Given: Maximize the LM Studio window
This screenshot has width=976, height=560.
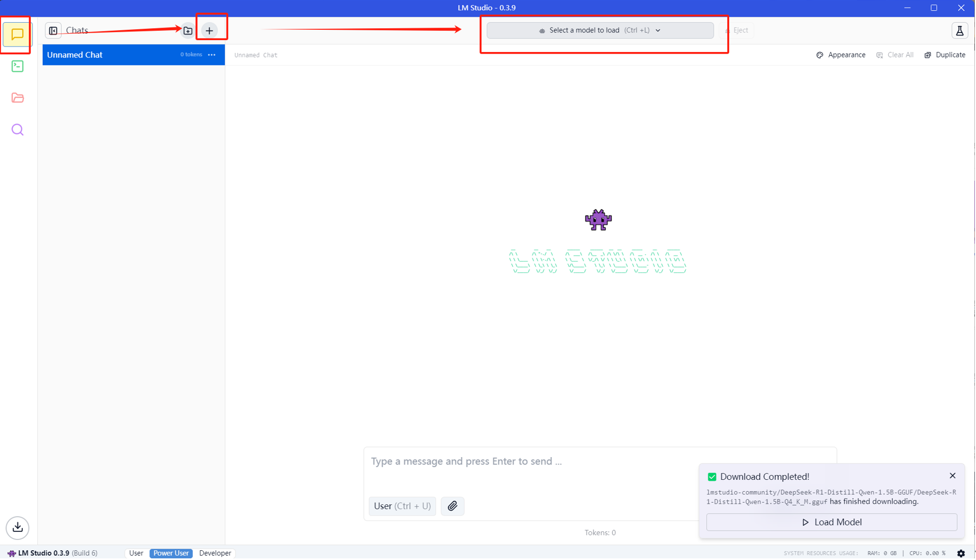Looking at the screenshot, I should [x=935, y=8].
